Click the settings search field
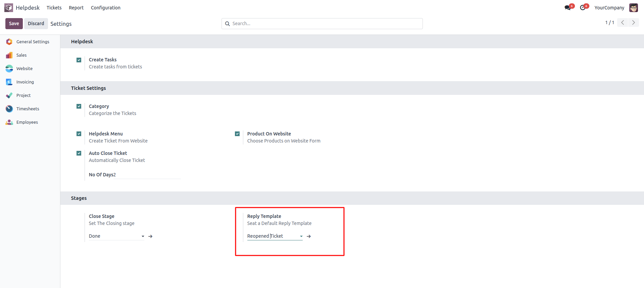 (322, 23)
